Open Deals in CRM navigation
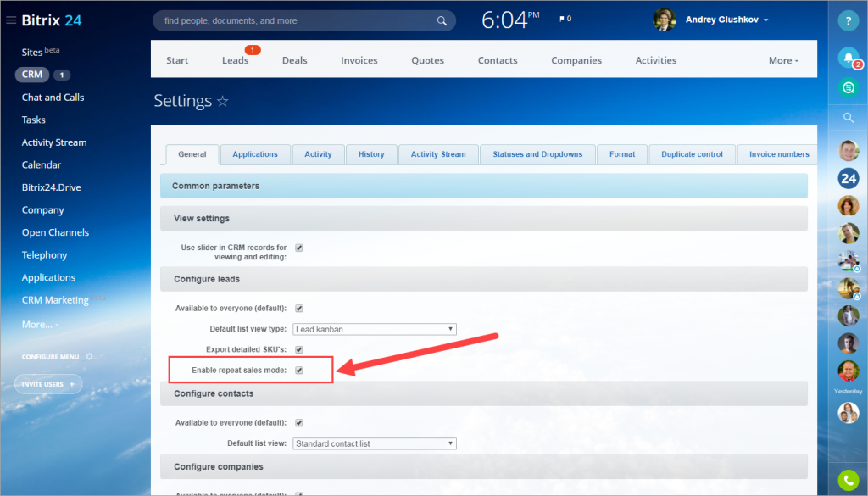Screen dimensions: 868x496 tap(294, 60)
